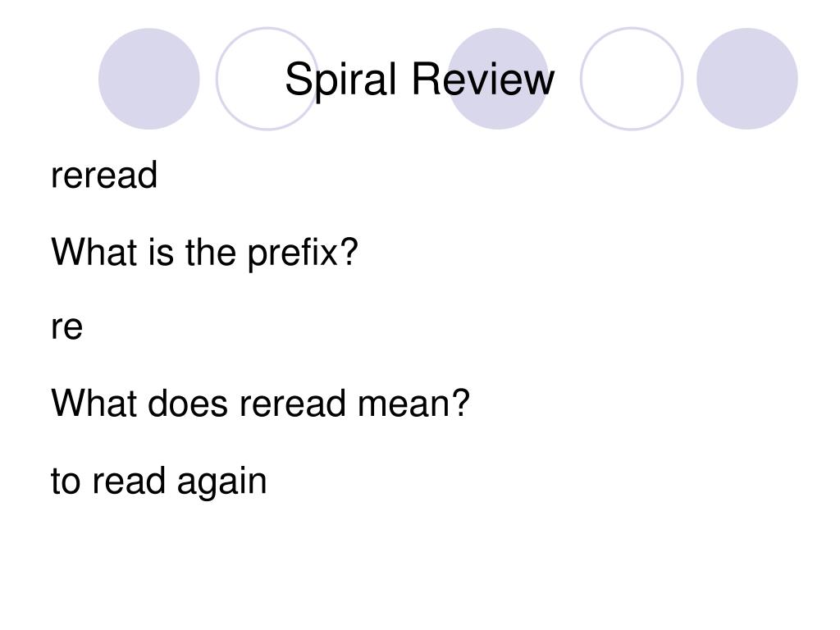
Task: Click the word reread in the second question
Action: 293,404
